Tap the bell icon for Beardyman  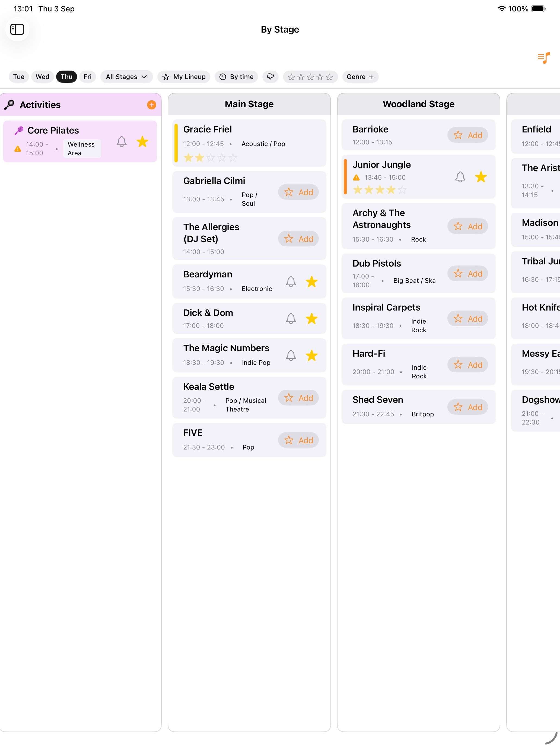coord(291,282)
